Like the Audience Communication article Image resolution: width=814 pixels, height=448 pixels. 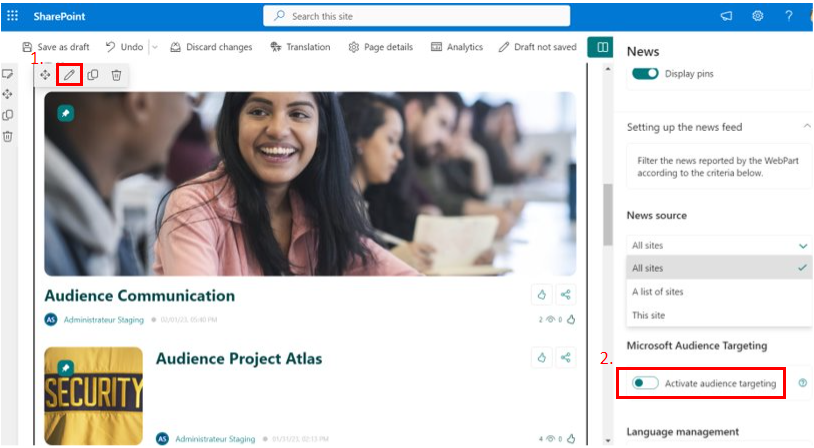(x=541, y=295)
